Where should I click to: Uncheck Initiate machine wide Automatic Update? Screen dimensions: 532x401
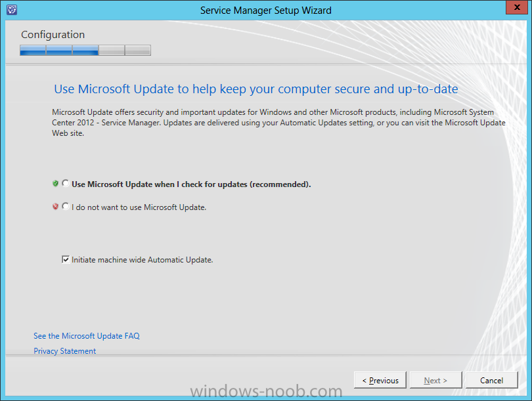click(x=66, y=260)
